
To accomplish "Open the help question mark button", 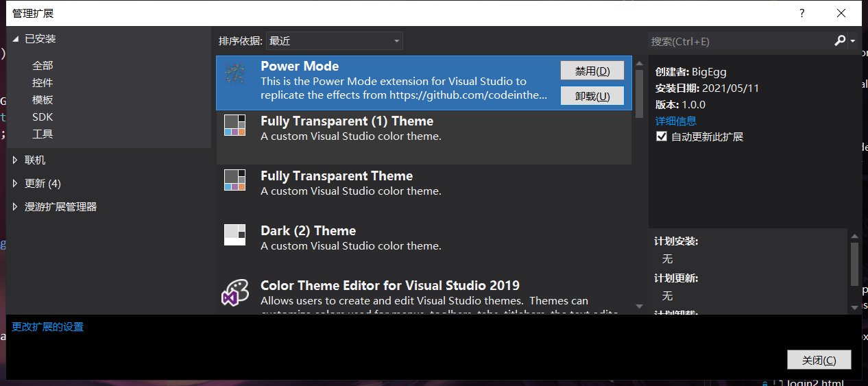I will pyautogui.click(x=801, y=13).
